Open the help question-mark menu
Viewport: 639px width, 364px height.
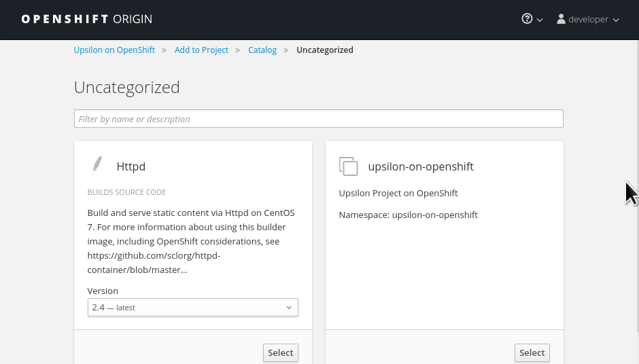pos(532,19)
